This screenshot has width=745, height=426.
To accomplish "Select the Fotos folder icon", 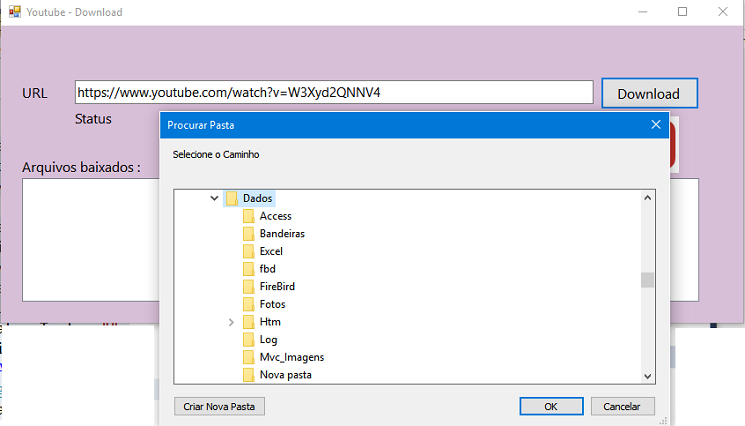I will pyautogui.click(x=248, y=304).
